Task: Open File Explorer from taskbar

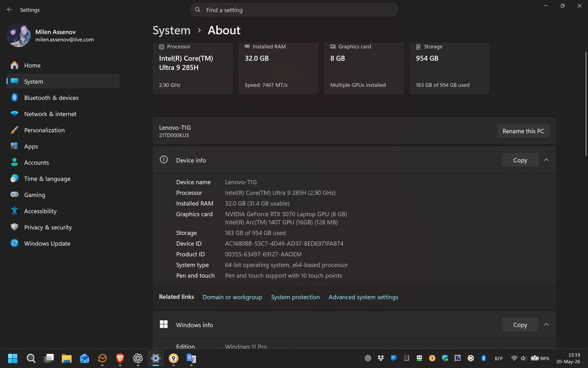Action: pos(67,358)
